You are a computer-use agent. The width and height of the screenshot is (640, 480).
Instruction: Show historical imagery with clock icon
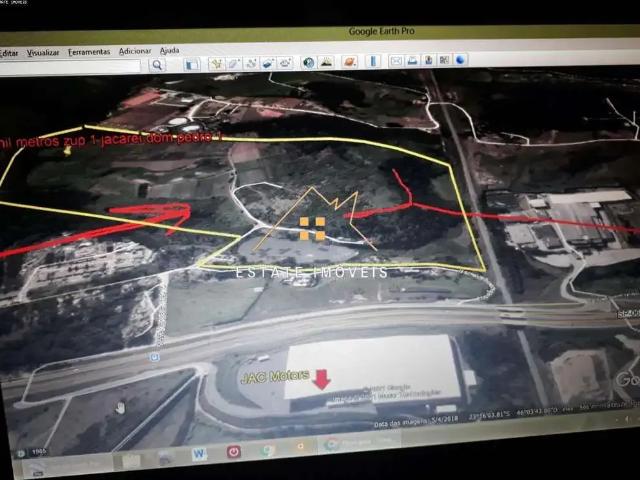309,62
